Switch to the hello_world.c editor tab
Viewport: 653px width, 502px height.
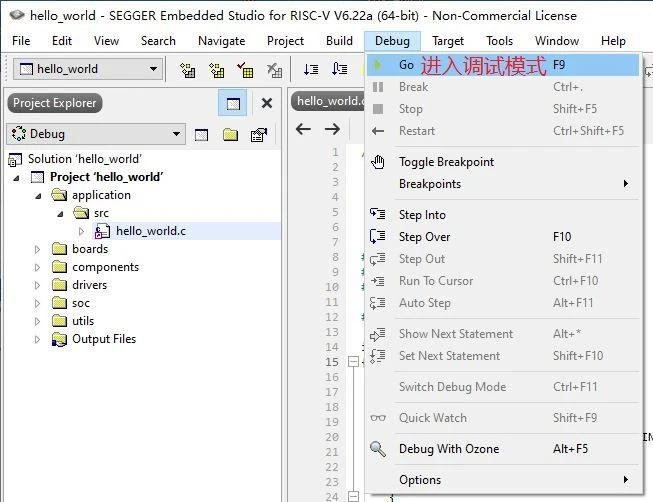pyautogui.click(x=328, y=101)
